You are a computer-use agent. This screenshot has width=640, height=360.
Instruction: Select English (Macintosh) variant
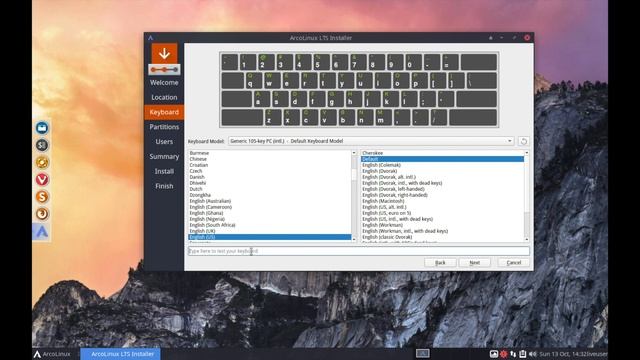(x=442, y=201)
